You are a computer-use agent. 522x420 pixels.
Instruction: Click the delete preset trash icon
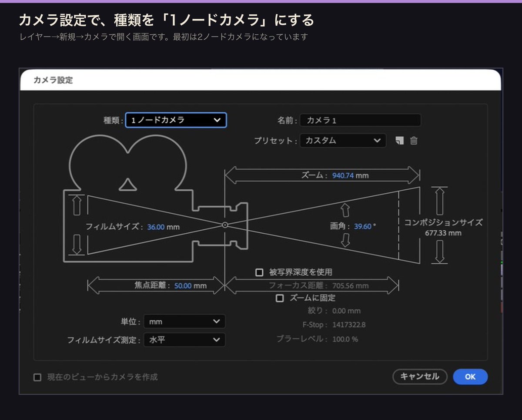point(414,141)
